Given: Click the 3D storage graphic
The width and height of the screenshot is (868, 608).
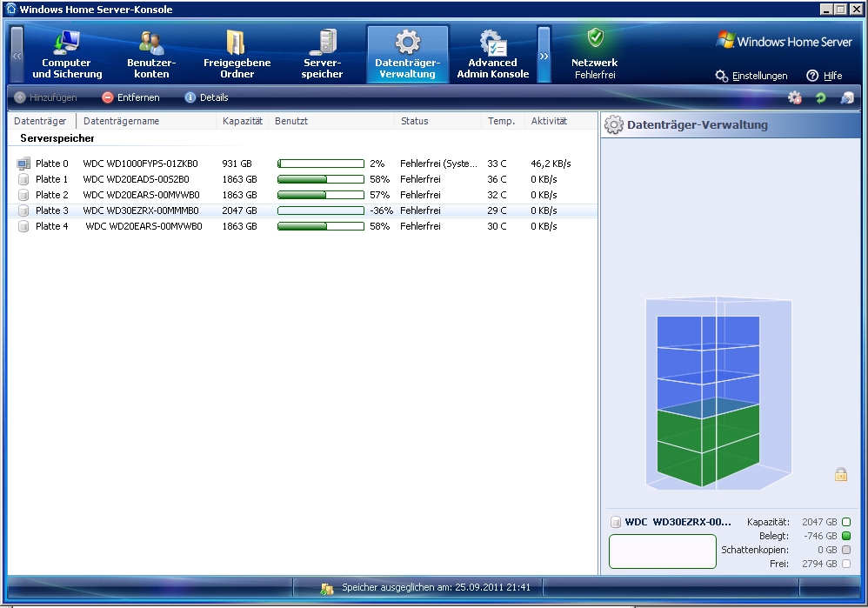Looking at the screenshot, I should pyautogui.click(x=718, y=393).
